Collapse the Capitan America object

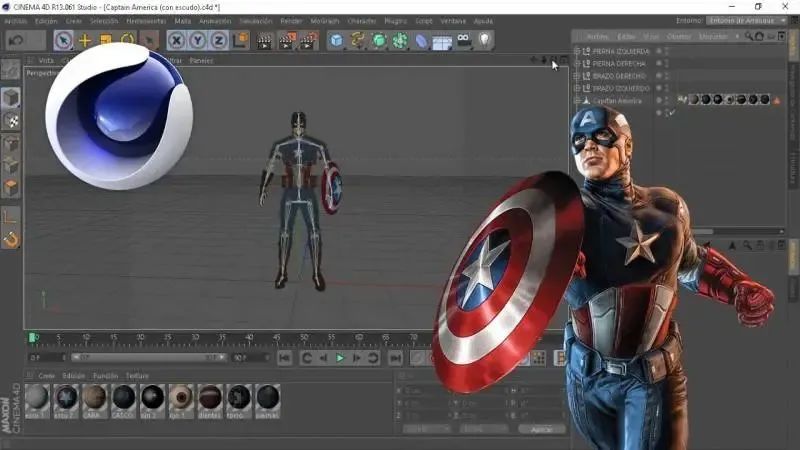577,101
